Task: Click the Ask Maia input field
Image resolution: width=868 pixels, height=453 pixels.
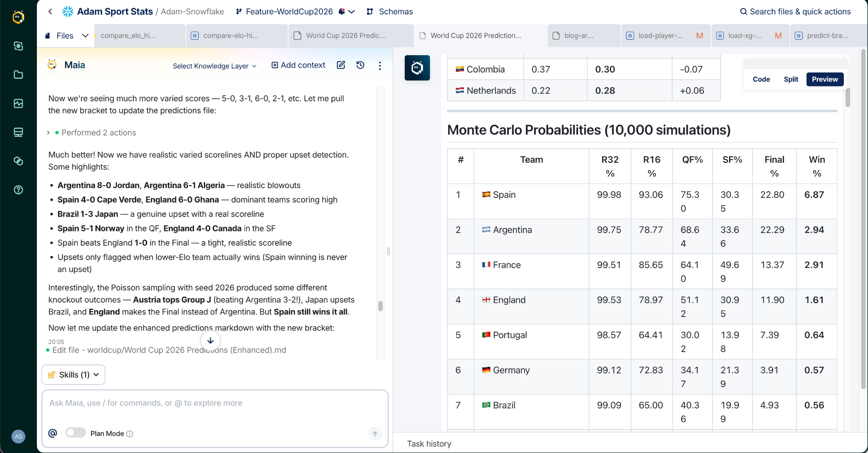Action: coord(214,403)
